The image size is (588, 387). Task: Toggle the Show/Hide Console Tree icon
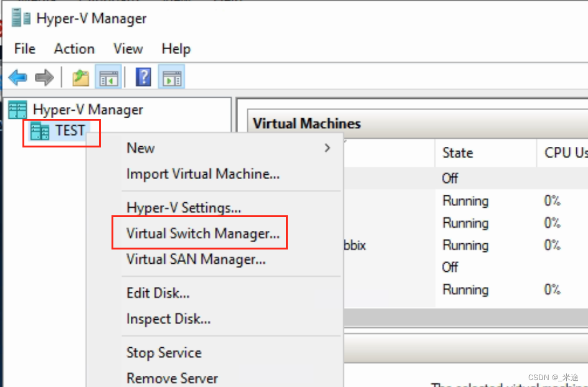108,77
